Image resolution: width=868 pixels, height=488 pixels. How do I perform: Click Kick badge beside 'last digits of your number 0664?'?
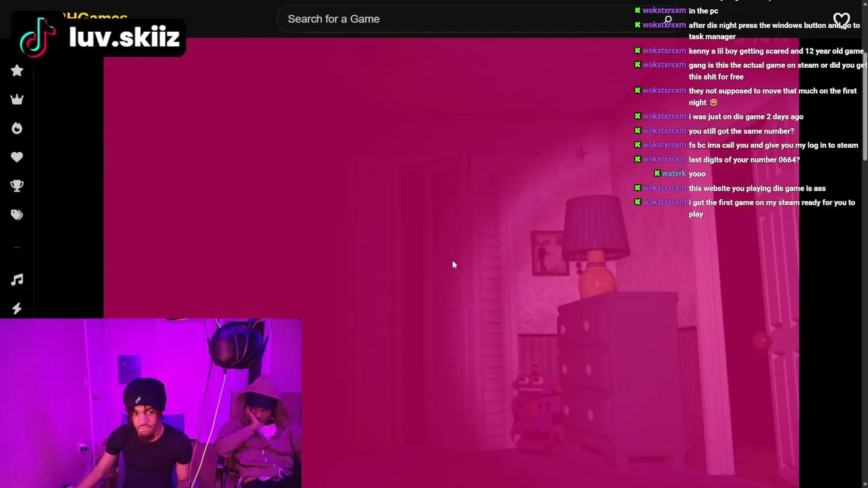637,159
